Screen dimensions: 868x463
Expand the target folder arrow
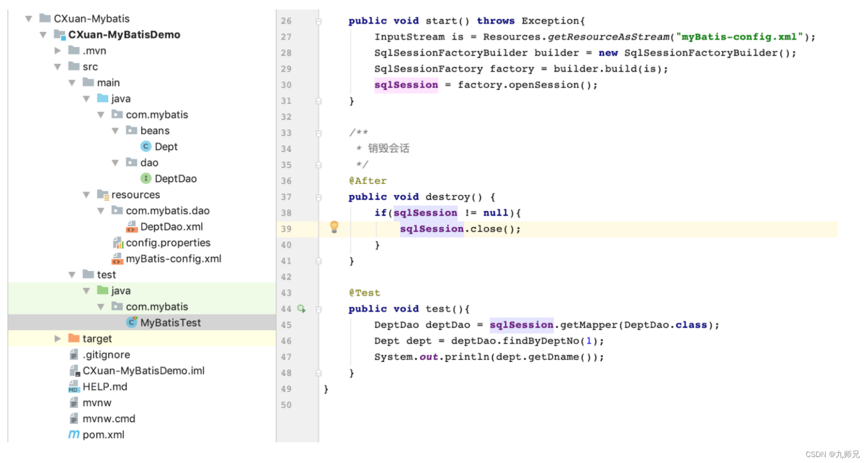pos(57,339)
